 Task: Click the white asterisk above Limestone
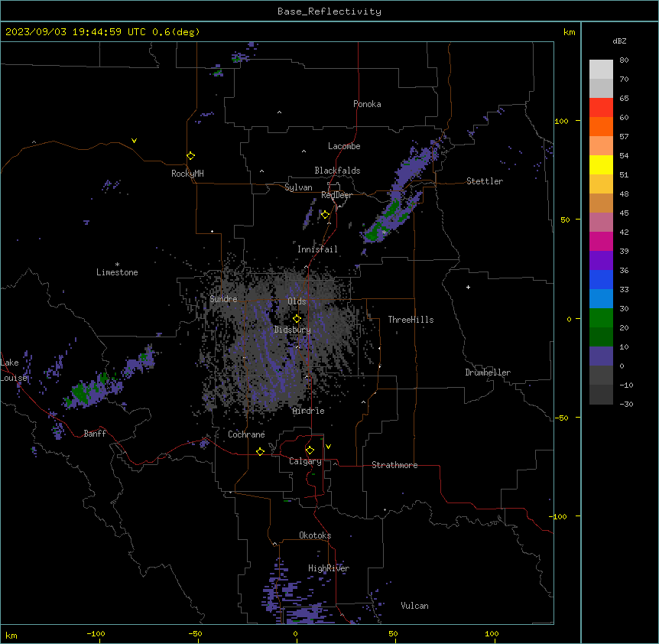pos(117,265)
